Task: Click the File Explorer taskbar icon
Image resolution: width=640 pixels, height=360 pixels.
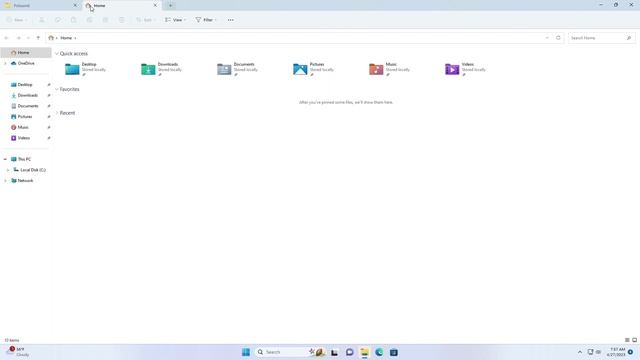Action: (364, 352)
